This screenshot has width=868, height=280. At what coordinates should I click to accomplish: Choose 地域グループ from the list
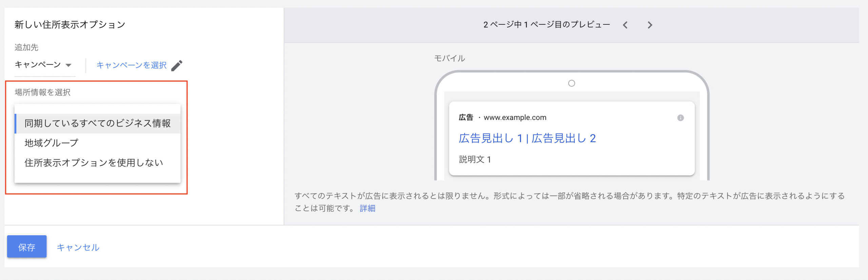[52, 143]
